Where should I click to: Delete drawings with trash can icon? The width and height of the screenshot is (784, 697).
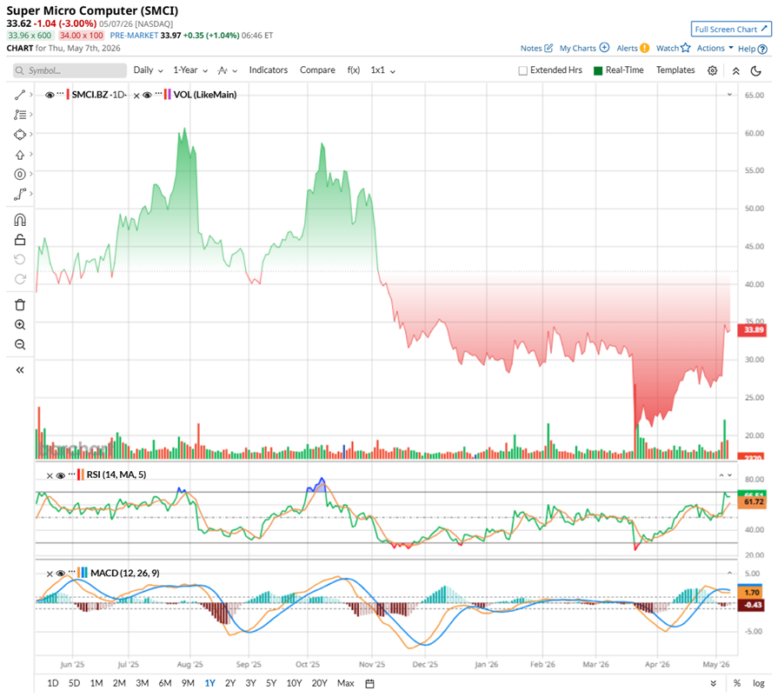19,304
